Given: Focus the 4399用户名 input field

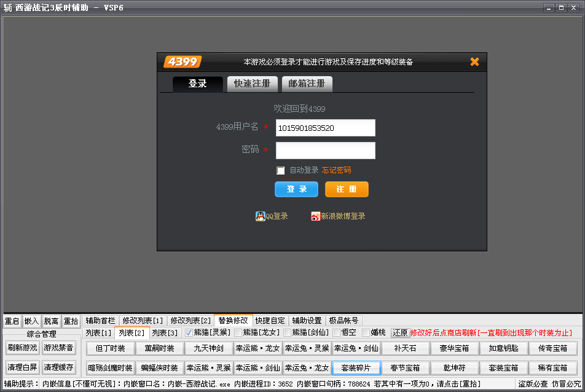Looking at the screenshot, I should 325,128.
